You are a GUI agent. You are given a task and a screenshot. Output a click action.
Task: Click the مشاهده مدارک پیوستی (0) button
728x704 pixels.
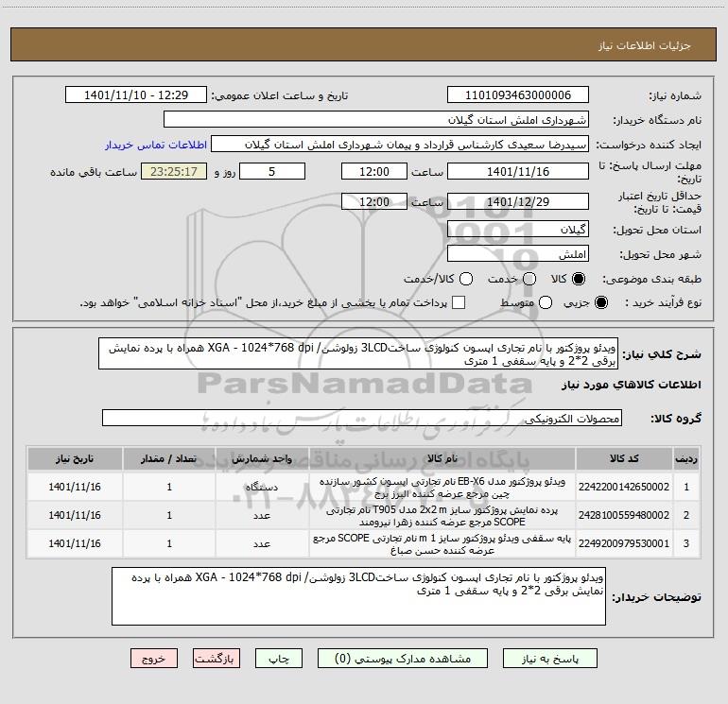click(403, 659)
